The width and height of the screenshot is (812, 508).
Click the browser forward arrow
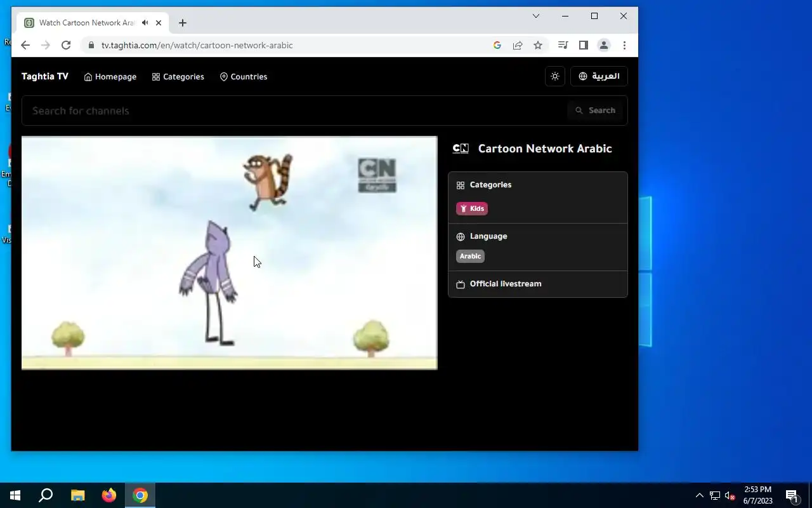[x=46, y=45]
